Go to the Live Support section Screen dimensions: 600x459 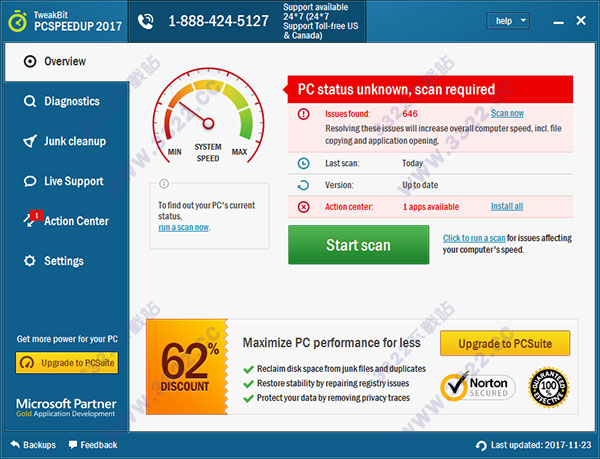pos(67,181)
